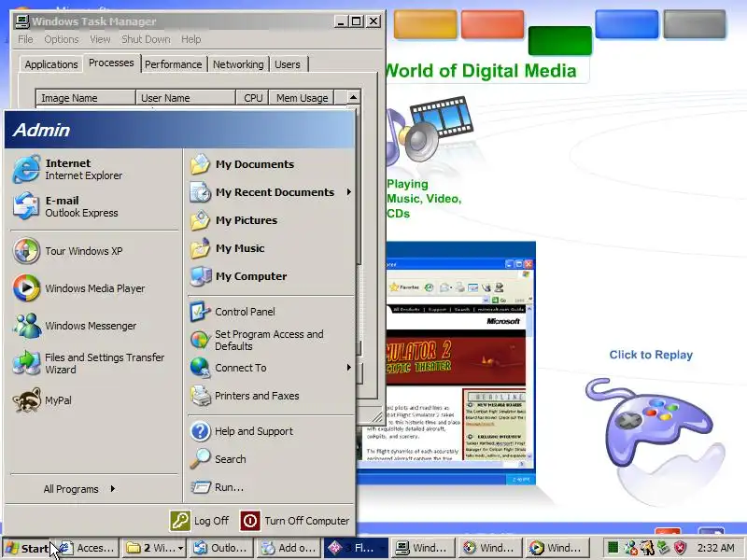Click the 2:32 AM system clock
The width and height of the screenshot is (747, 560).
[x=715, y=548]
